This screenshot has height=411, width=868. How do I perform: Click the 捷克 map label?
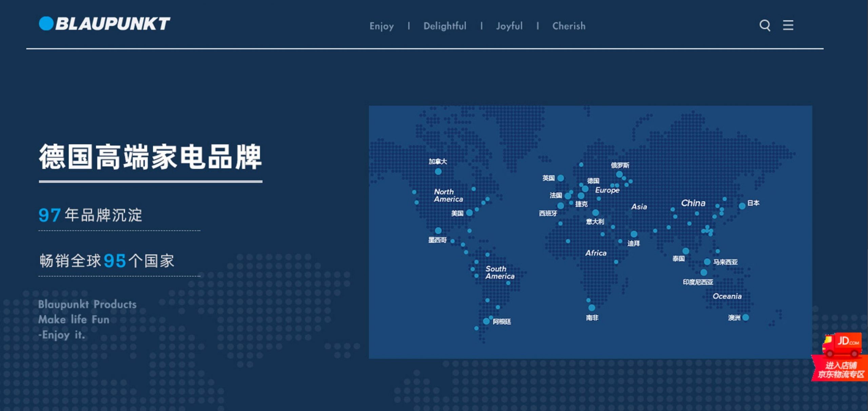[x=581, y=204]
